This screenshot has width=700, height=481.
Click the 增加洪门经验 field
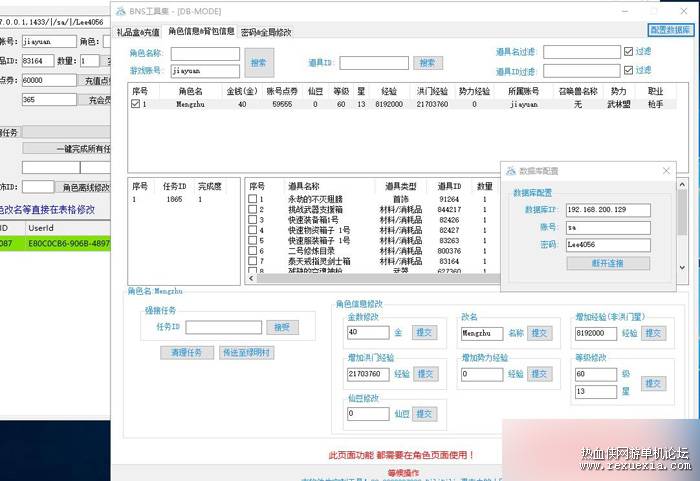pos(368,374)
